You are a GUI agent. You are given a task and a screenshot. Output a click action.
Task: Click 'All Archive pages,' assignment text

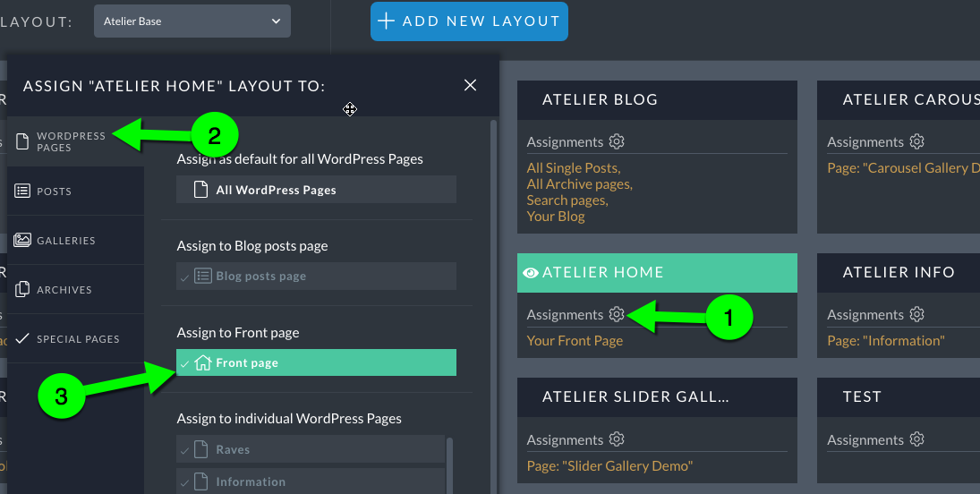click(x=579, y=183)
